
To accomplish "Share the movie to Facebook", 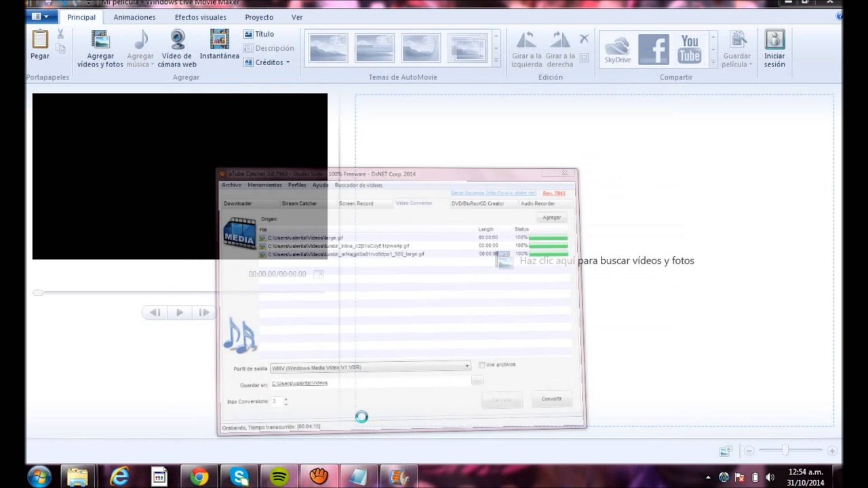I will click(654, 49).
